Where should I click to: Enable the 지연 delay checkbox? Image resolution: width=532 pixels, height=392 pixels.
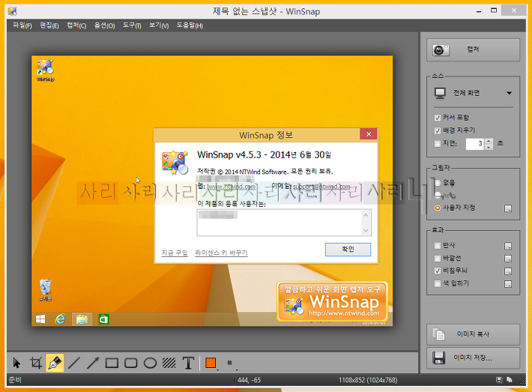point(438,144)
